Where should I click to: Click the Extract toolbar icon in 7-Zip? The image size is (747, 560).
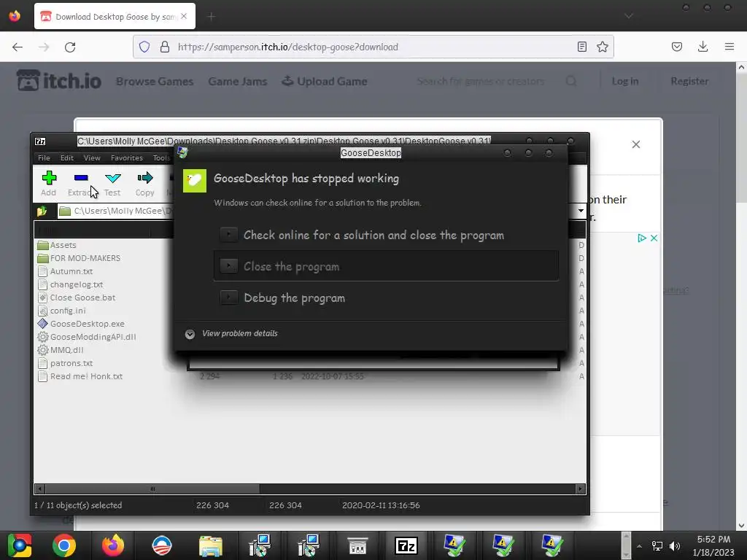point(80,183)
